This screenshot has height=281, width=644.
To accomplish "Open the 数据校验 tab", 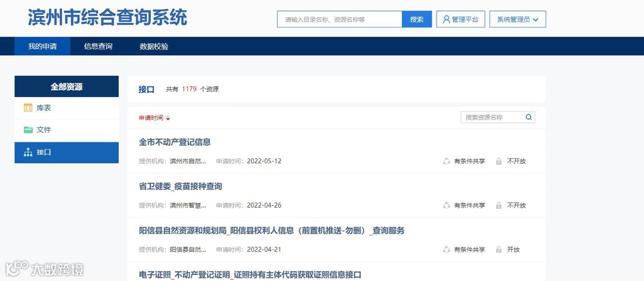I will [154, 46].
